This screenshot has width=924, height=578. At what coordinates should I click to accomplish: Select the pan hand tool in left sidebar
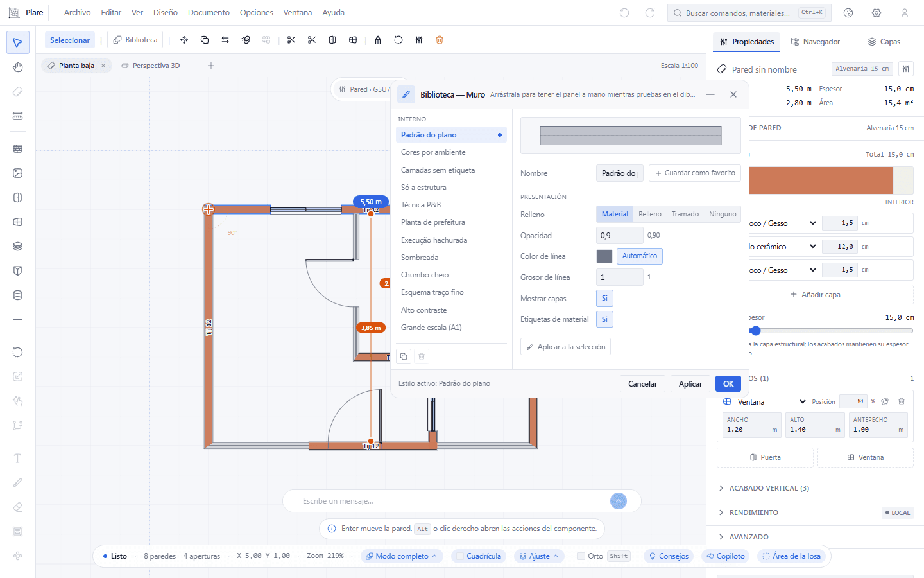18,67
